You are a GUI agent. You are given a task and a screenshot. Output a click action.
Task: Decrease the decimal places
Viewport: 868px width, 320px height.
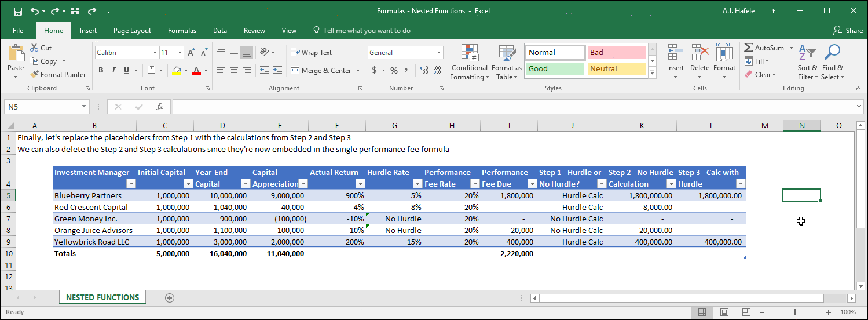(x=437, y=70)
